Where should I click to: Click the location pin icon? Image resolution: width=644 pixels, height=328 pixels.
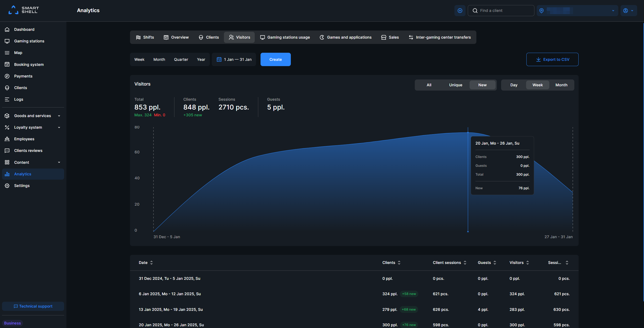[542, 11]
